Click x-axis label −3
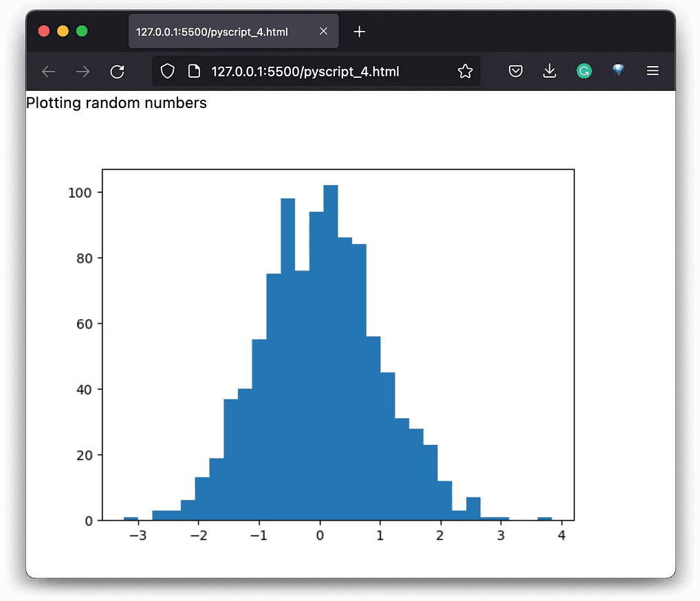This screenshot has width=700, height=601. pyautogui.click(x=138, y=536)
